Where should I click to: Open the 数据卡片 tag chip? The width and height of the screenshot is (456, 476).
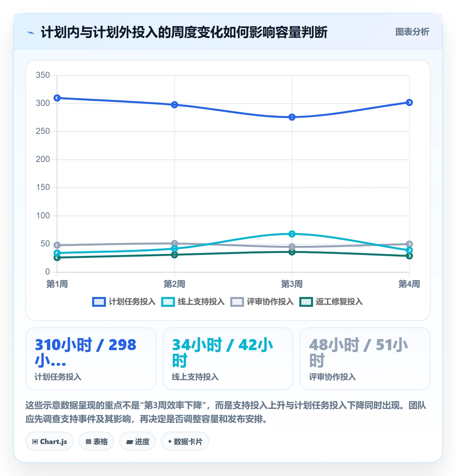click(x=185, y=441)
